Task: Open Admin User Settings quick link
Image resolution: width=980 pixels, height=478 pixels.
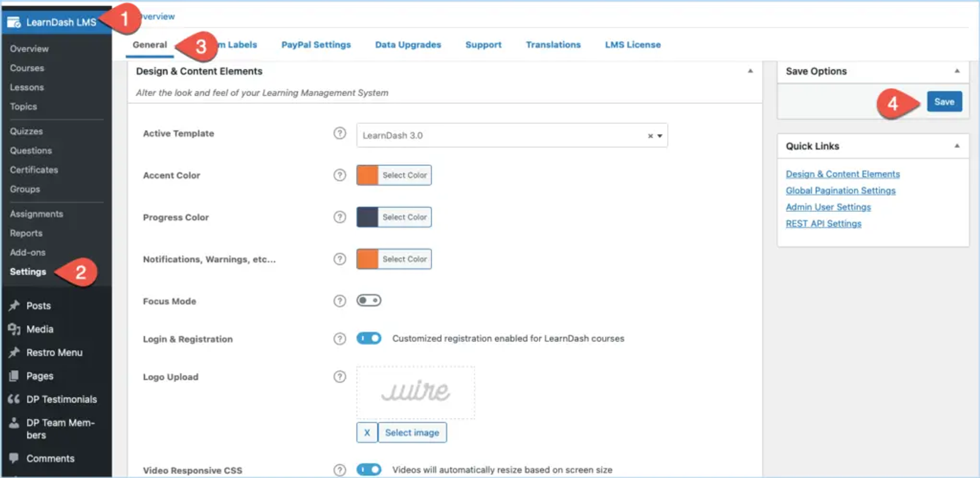Action: (828, 207)
